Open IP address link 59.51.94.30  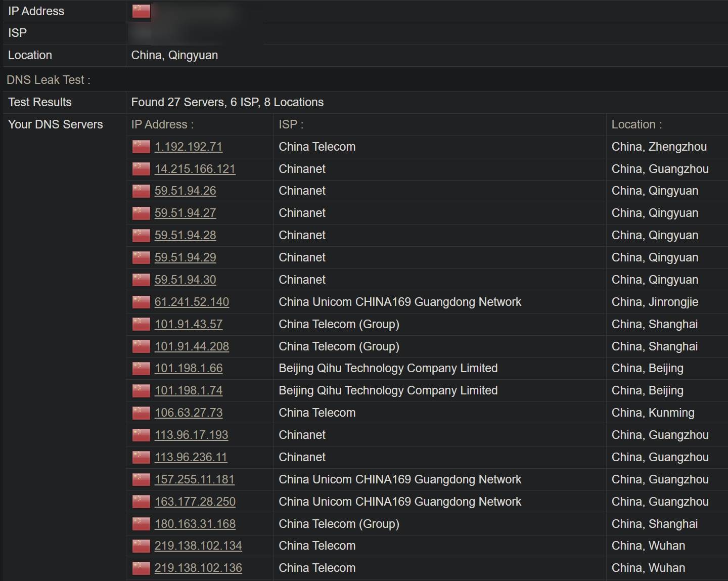coord(185,280)
